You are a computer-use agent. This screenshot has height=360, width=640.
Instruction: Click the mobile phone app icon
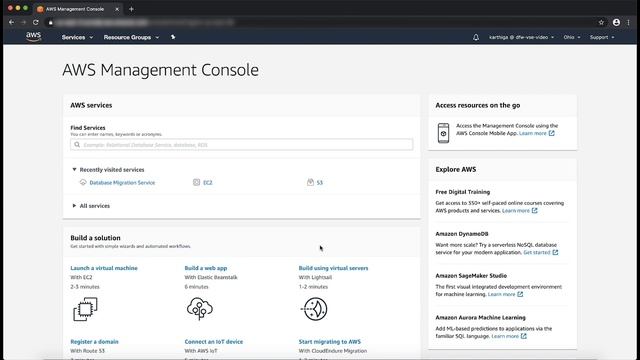click(443, 133)
